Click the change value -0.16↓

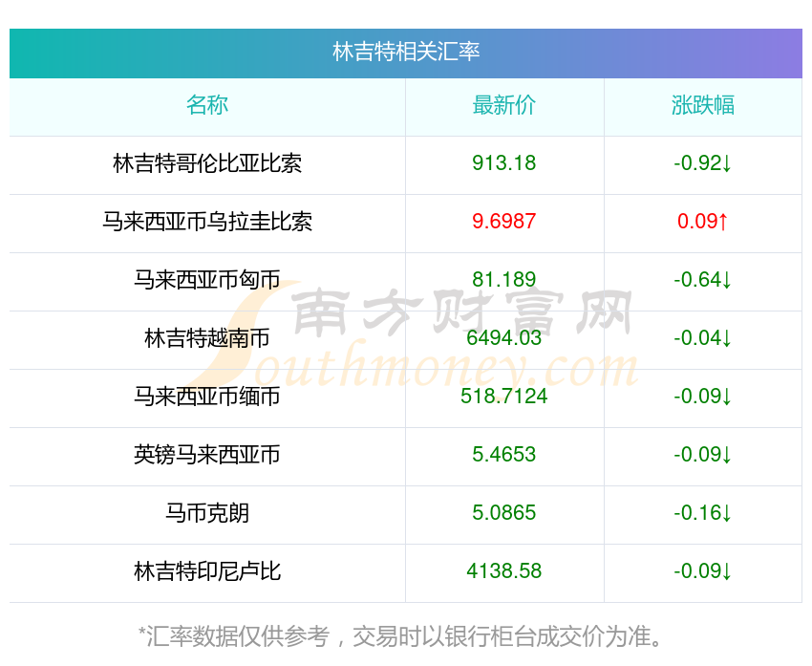[x=702, y=513]
